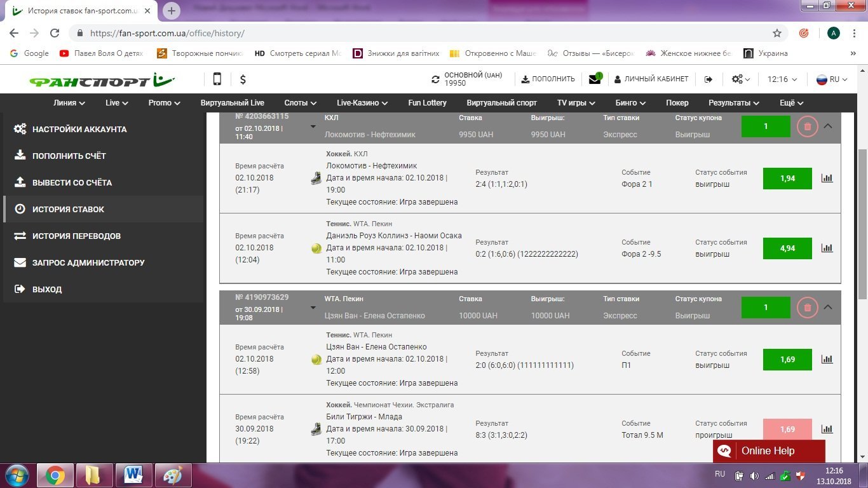Open ЛИЧНЫЙ КАБИНЕТ link

(651, 79)
